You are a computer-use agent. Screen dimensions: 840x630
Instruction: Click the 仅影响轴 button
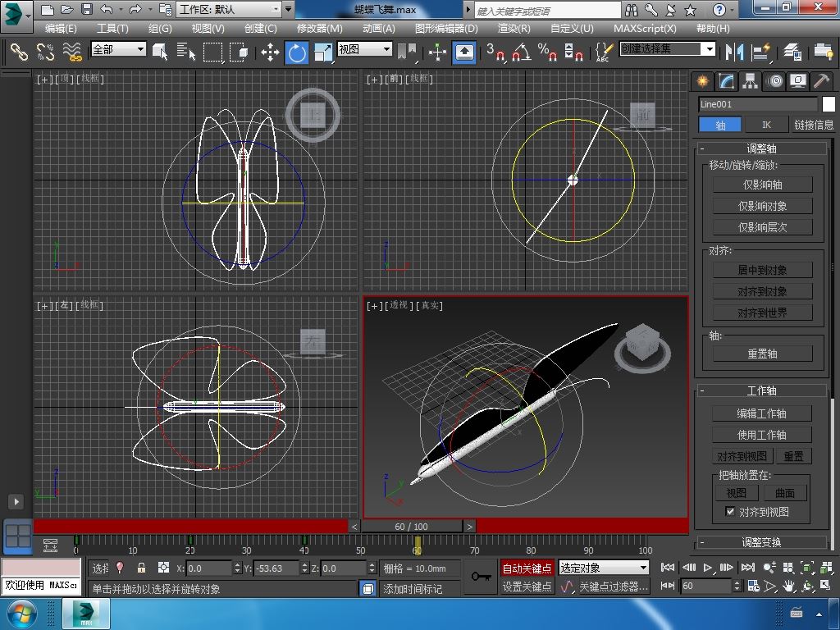click(x=762, y=185)
